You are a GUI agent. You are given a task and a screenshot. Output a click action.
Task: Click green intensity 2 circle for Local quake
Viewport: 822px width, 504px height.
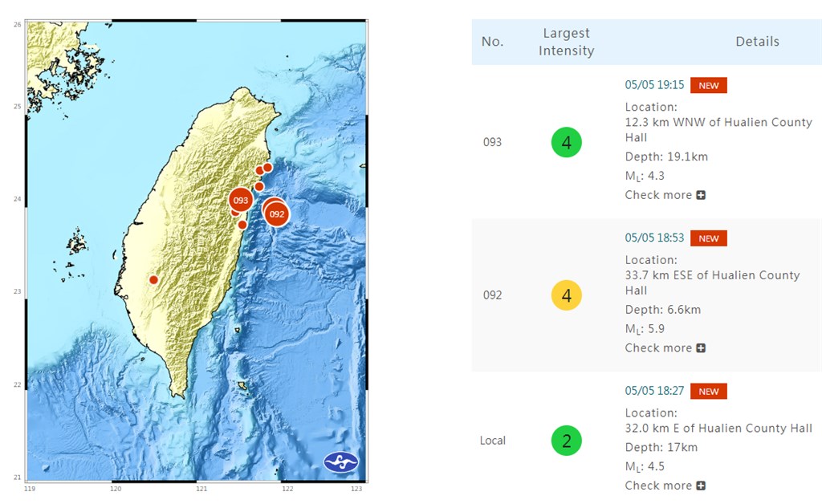[x=566, y=441]
